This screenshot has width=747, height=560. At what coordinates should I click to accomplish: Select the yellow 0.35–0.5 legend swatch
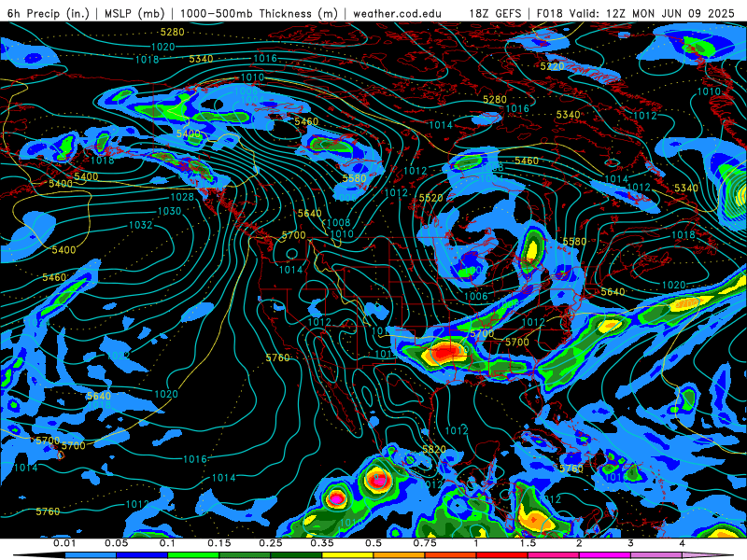click(347, 555)
